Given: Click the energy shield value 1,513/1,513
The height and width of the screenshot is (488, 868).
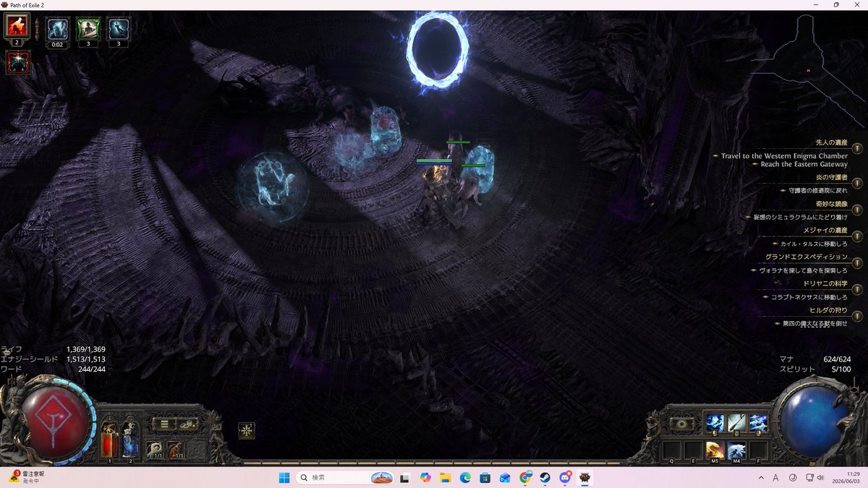Looking at the screenshot, I should 86,359.
